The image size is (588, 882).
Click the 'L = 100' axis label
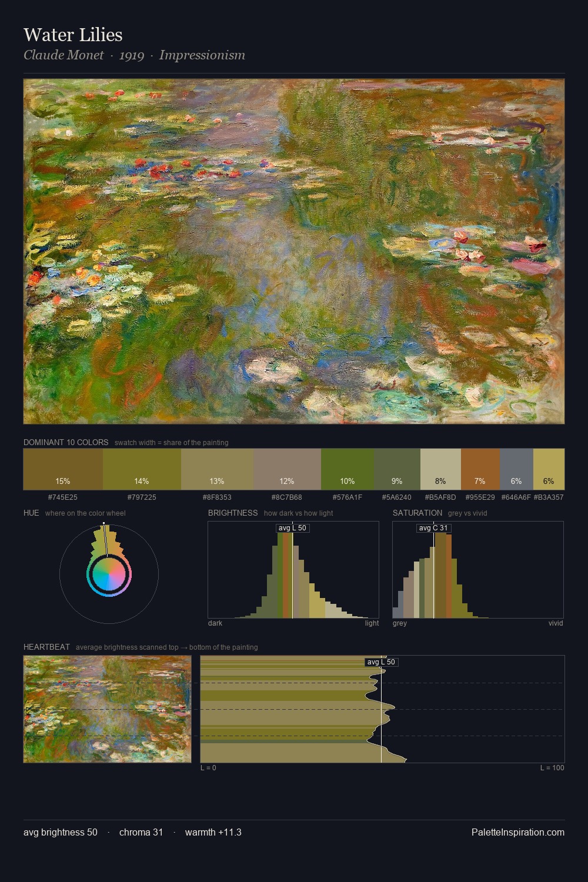coord(552,768)
